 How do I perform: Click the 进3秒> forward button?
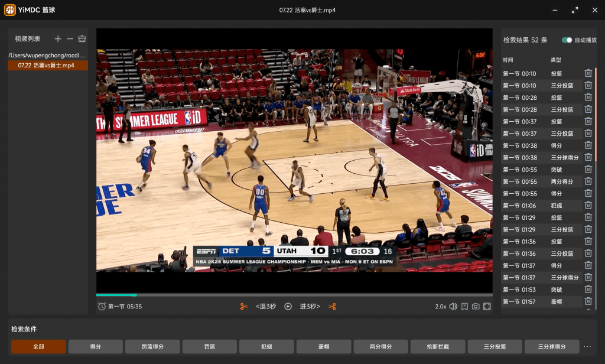click(x=310, y=307)
